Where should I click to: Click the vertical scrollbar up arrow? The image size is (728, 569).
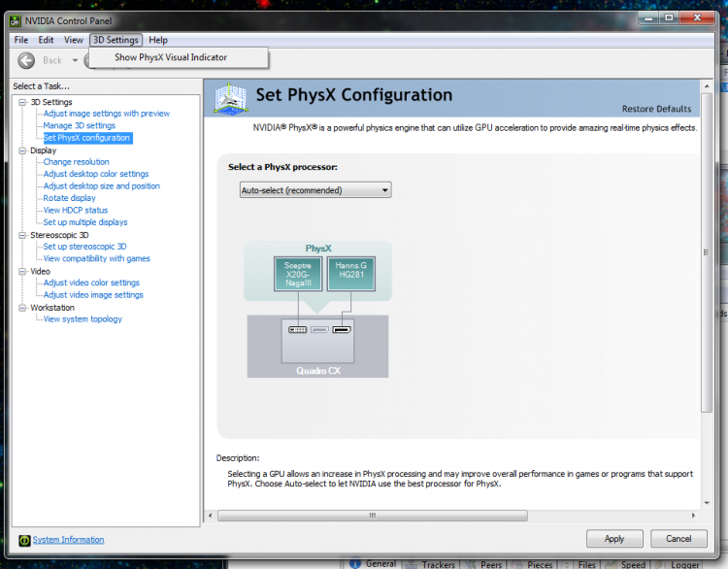coord(707,86)
